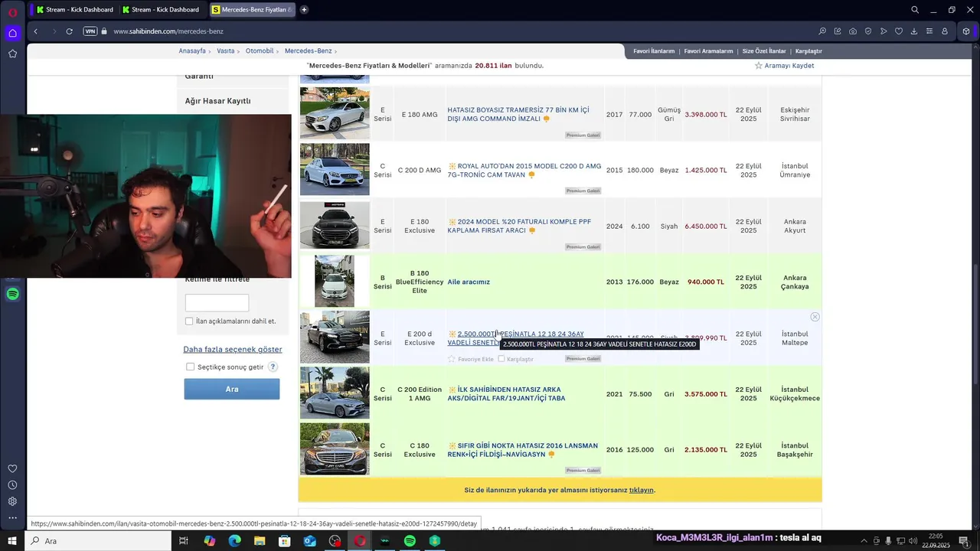Open Favori Aramalarım menu item
The width and height of the screenshot is (980, 551).
coord(708,51)
